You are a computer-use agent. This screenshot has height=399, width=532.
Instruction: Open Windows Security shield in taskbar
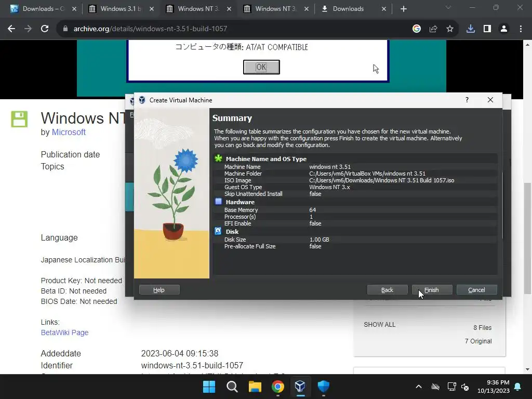pos(323,387)
